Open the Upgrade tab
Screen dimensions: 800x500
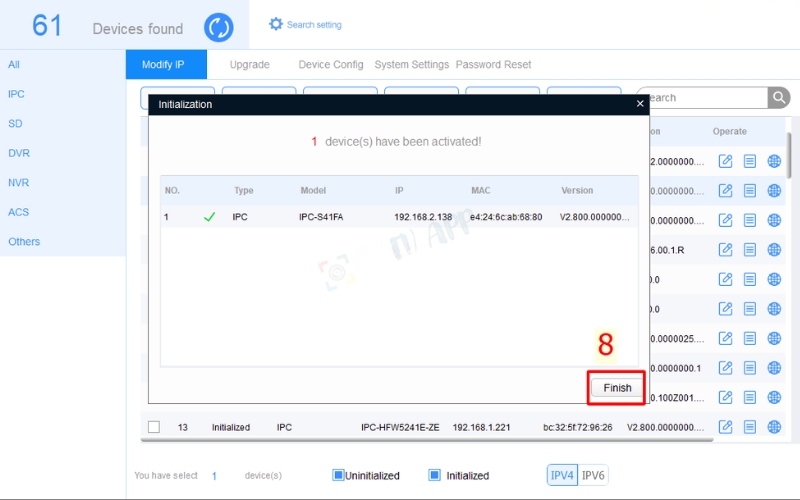(x=249, y=64)
